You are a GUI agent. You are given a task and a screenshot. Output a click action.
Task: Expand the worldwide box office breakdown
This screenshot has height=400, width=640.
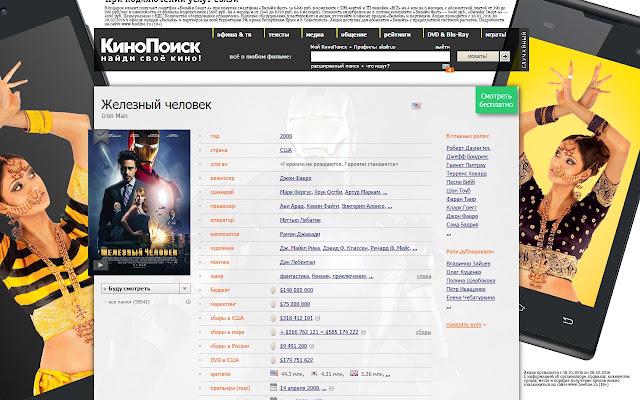[363, 332]
